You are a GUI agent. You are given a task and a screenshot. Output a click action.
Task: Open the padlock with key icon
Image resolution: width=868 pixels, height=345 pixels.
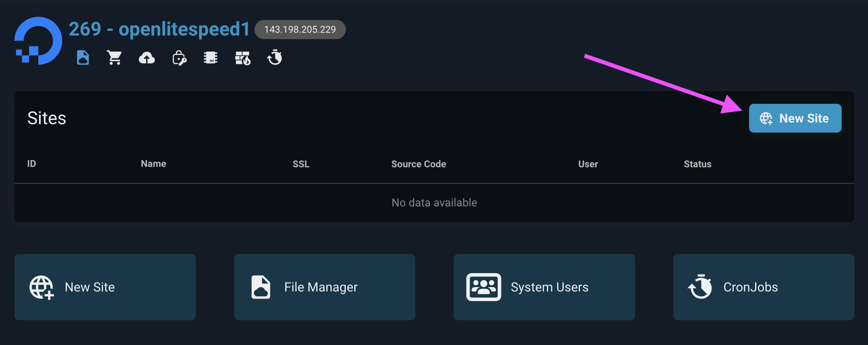click(179, 58)
